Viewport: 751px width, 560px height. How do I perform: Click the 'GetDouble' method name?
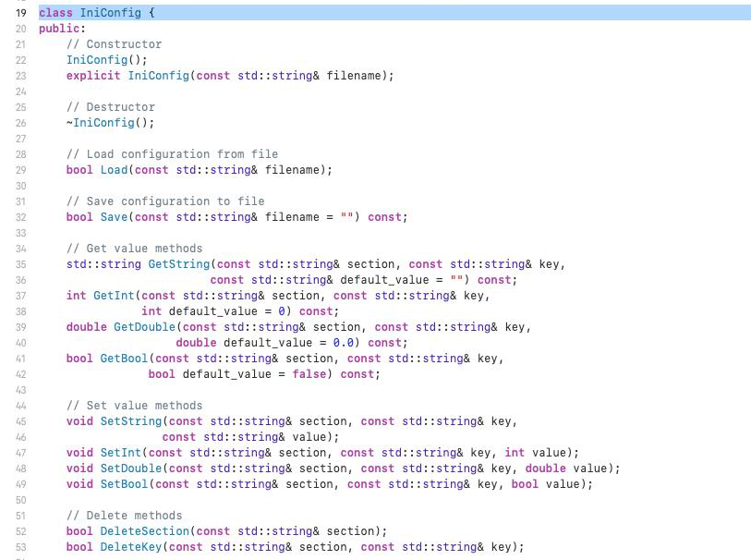click(x=145, y=327)
